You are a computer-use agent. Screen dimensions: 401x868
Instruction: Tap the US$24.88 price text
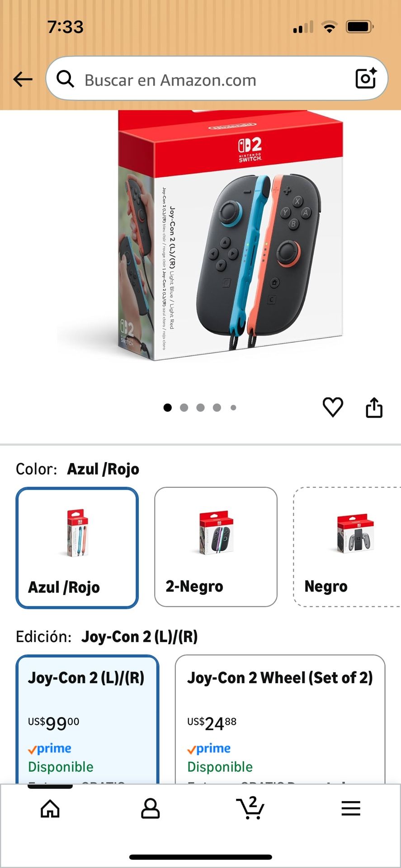[x=212, y=723]
